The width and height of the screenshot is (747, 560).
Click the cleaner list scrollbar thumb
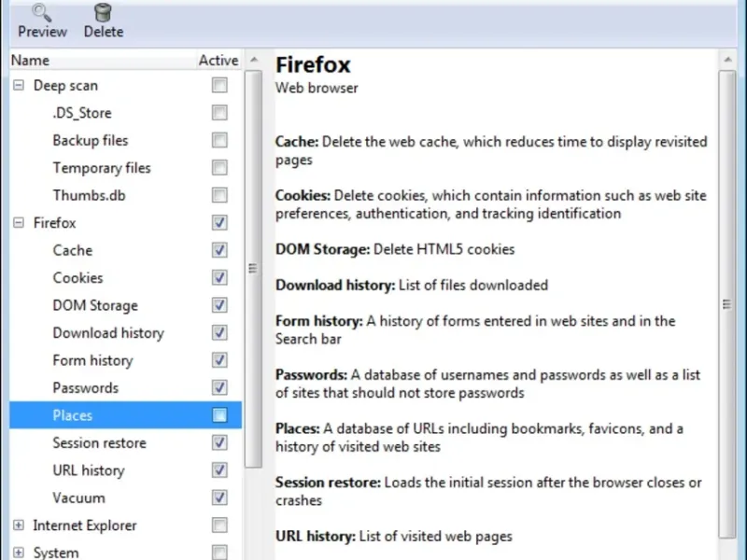pos(253,269)
